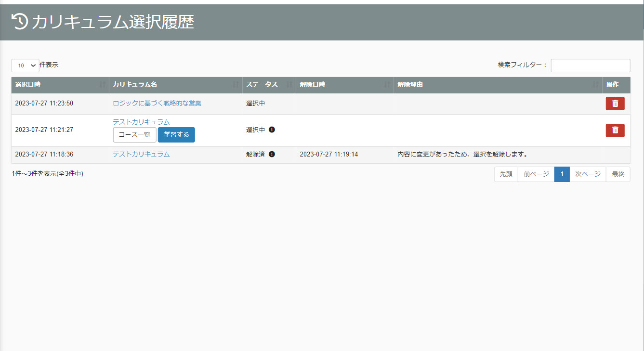
Task: Open the ロジックに基づく戦略的な営業 curriculum link
Action: coord(157,103)
